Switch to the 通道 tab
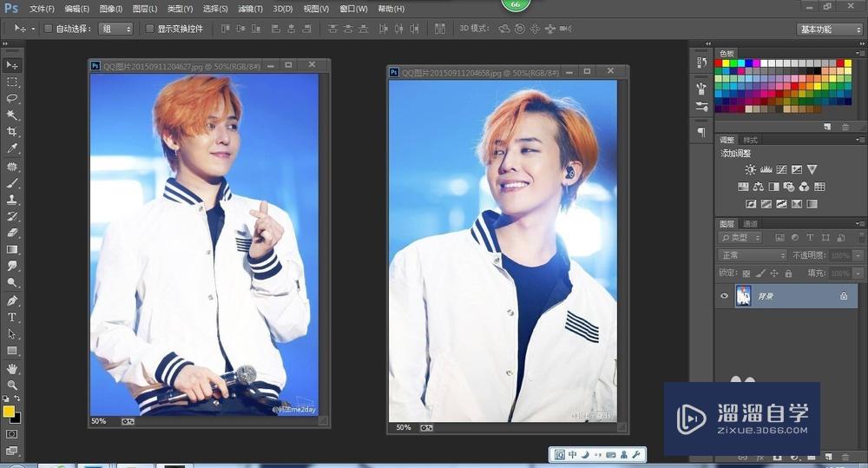 [750, 224]
